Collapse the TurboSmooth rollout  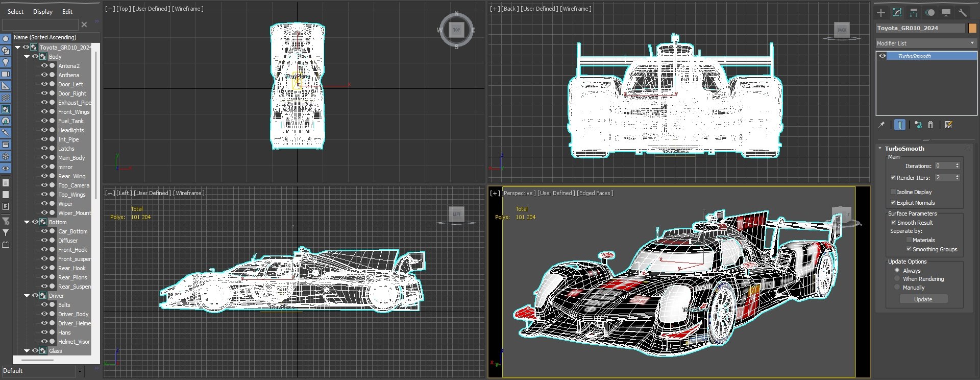880,149
